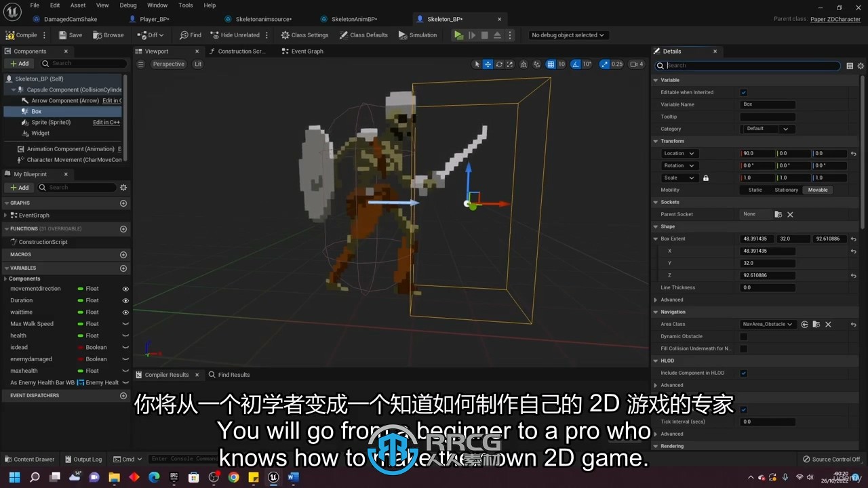
Task: Toggle Scale ratio lock icon
Action: [x=705, y=178]
